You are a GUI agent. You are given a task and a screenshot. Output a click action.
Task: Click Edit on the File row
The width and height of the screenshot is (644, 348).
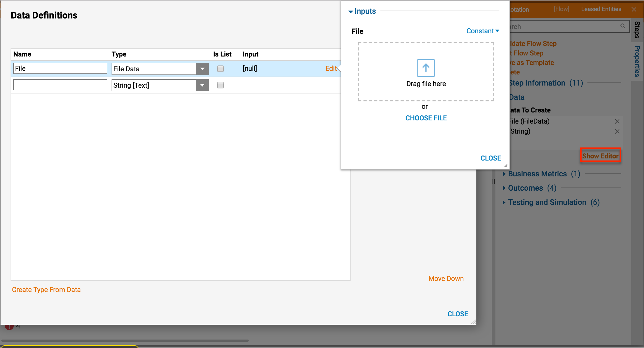coord(331,68)
